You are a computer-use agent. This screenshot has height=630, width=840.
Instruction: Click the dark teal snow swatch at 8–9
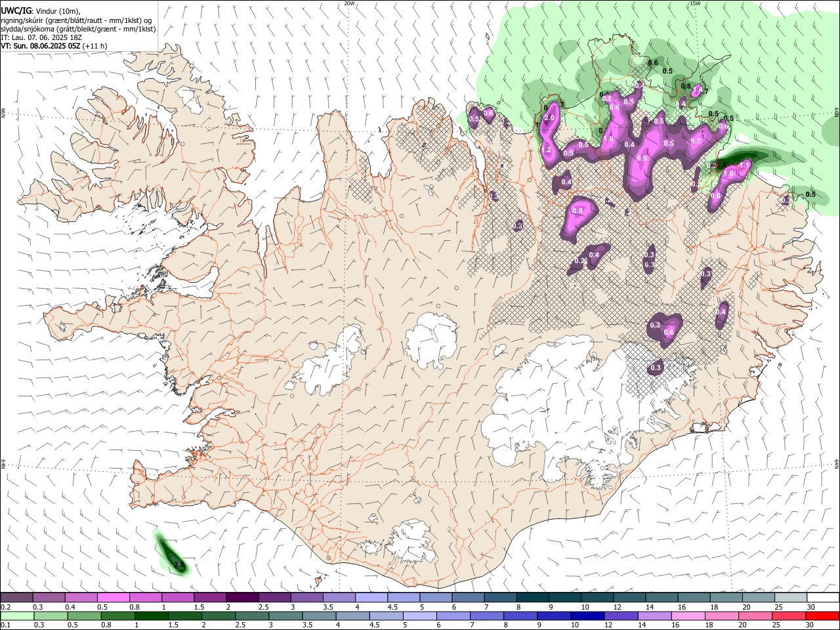(532, 597)
